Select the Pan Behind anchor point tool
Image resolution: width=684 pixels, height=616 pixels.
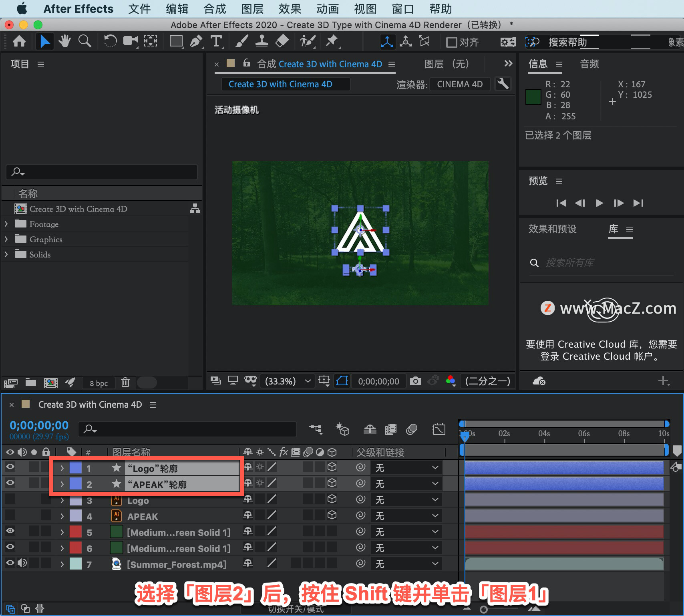click(151, 41)
